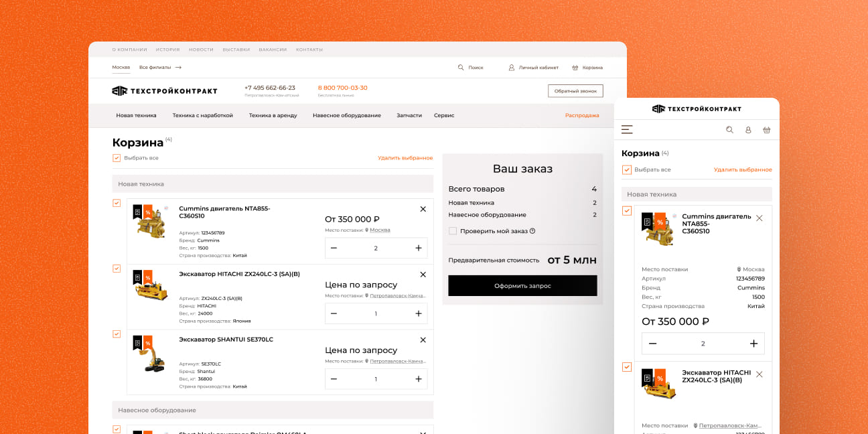Open Вакансии menu item
The width and height of the screenshot is (868, 434).
pos(273,50)
